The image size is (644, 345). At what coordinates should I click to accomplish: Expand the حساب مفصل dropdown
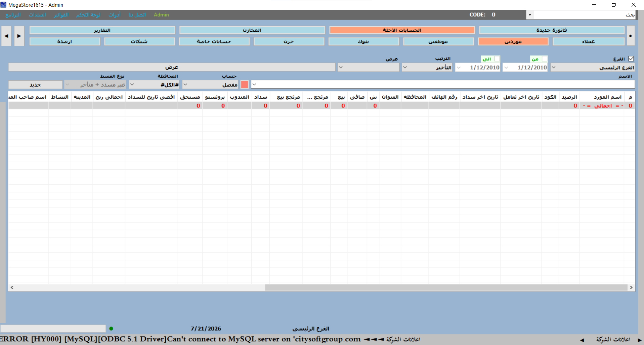[x=185, y=85]
